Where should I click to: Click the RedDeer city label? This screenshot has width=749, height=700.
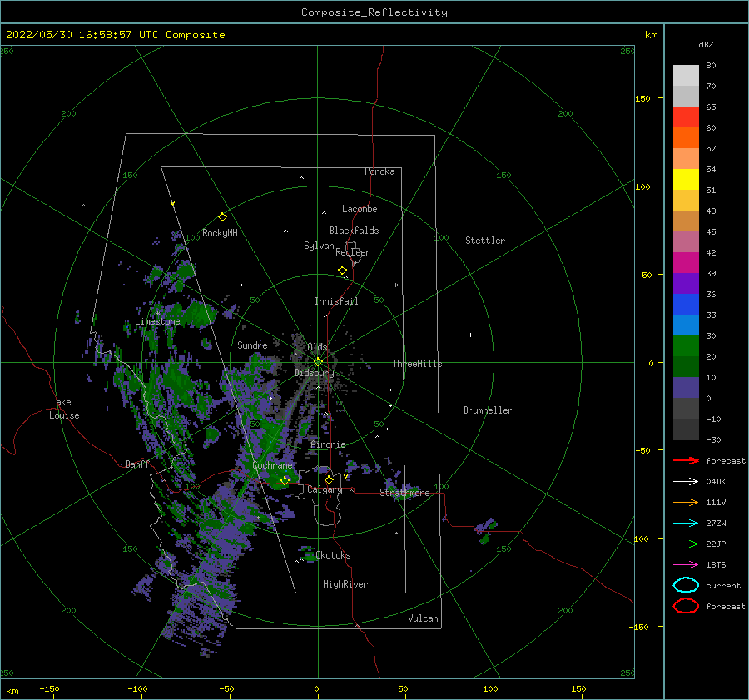[x=353, y=252]
